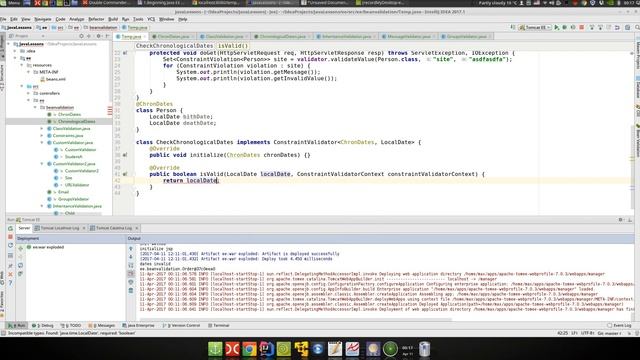Expand ClassValidation.java tree node
This screenshot has width=640, height=360.
pos(42,129)
